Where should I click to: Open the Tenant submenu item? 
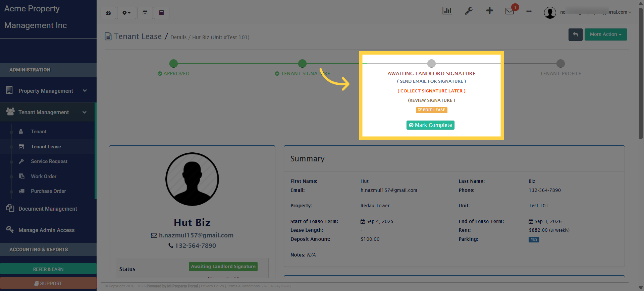tap(39, 132)
